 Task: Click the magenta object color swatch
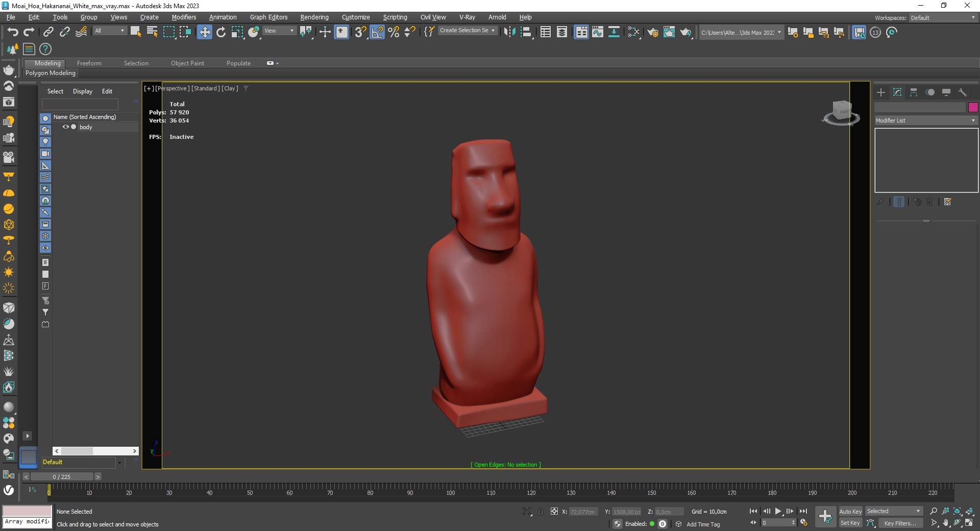973,107
